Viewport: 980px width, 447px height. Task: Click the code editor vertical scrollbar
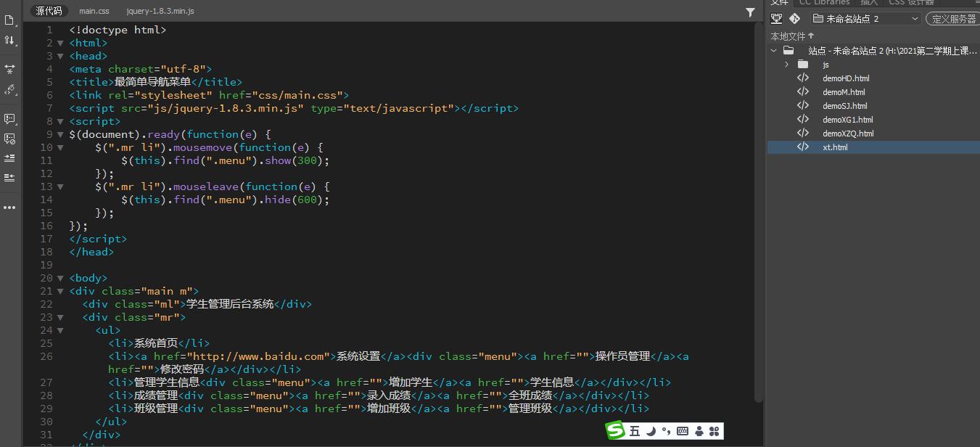759,218
